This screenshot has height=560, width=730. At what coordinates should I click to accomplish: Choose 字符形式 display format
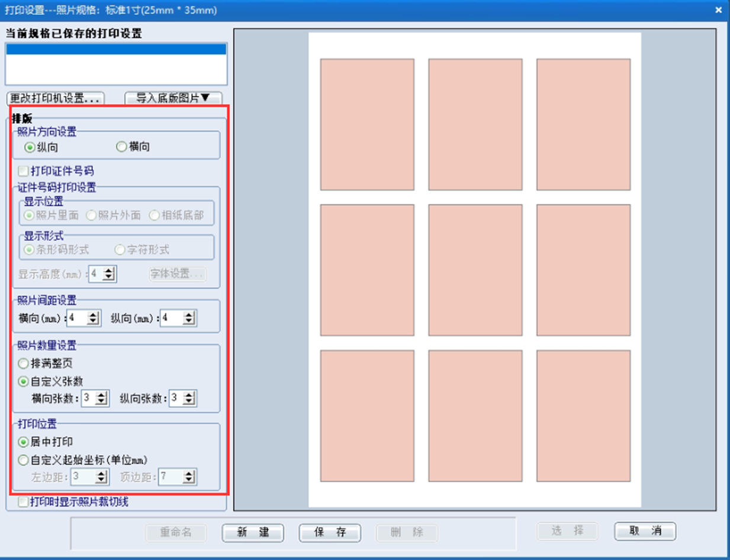pyautogui.click(x=120, y=249)
